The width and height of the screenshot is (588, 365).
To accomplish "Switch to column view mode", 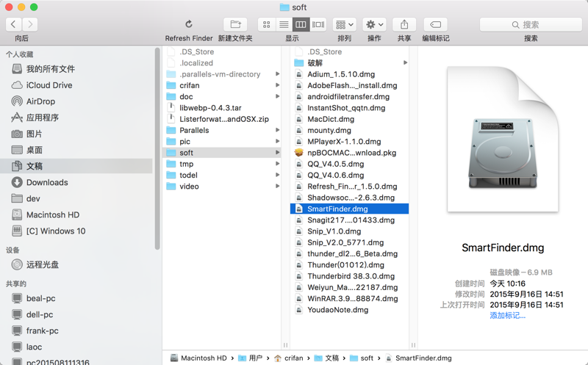I will [x=301, y=24].
